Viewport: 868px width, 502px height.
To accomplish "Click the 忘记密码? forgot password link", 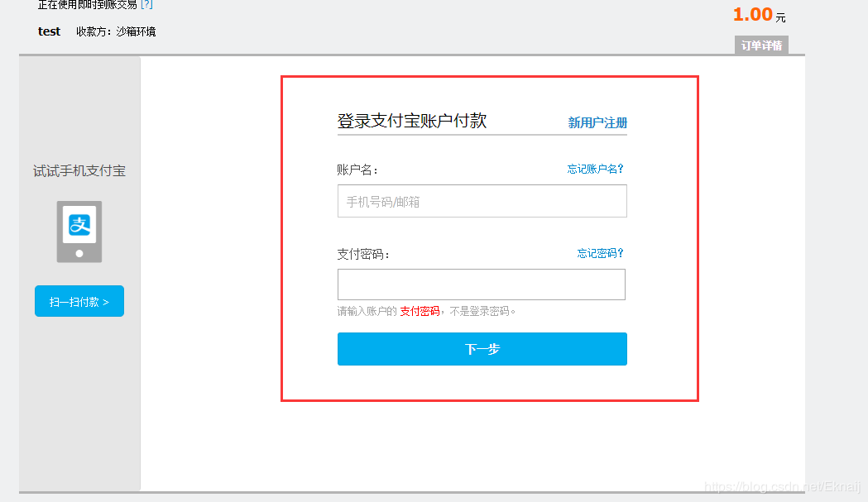I will coord(599,254).
